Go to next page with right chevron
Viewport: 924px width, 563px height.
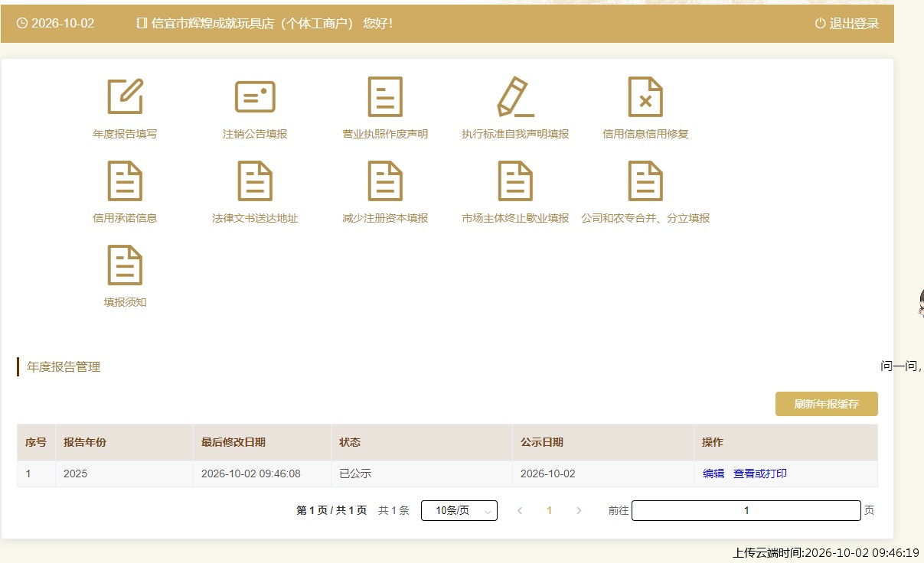pos(579,510)
